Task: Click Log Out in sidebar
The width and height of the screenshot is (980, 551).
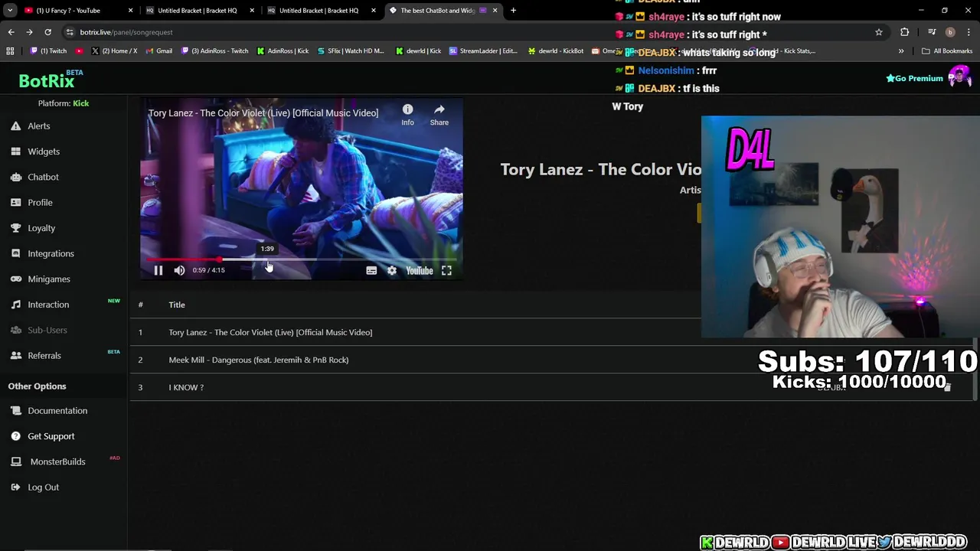Action: point(43,487)
